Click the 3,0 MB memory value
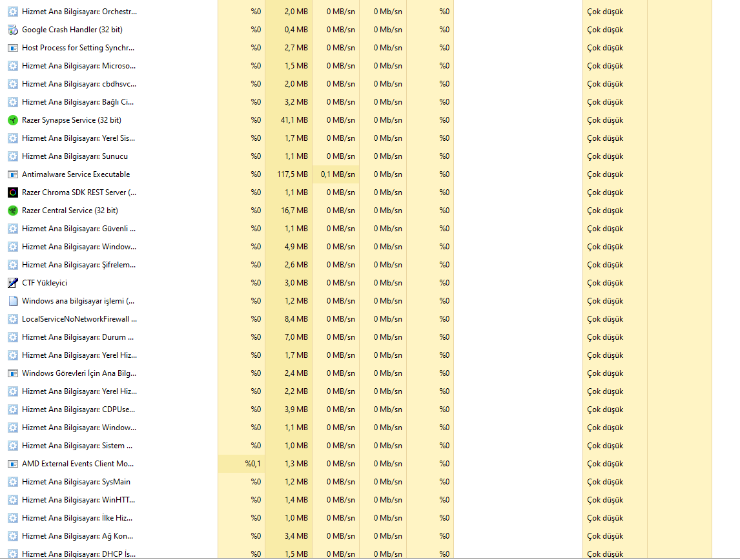The image size is (740, 560). coord(296,283)
